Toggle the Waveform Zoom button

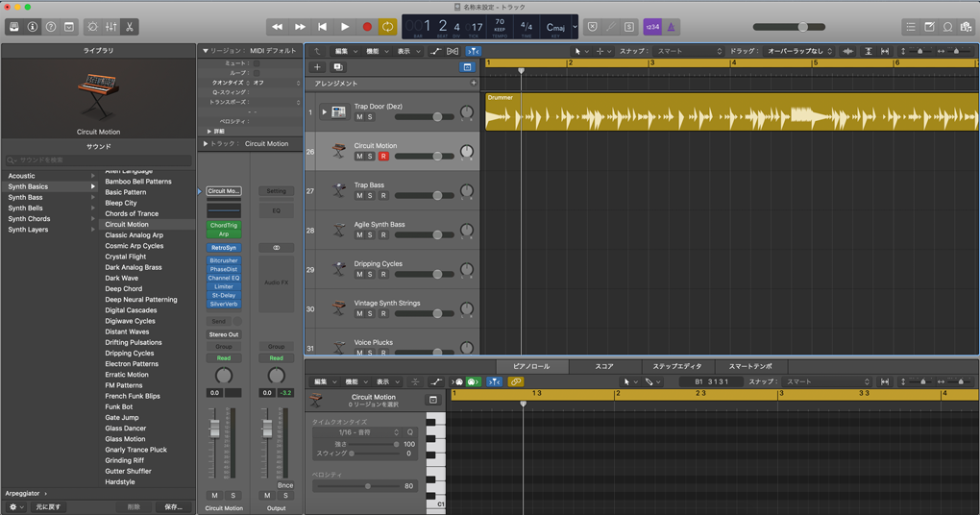848,51
